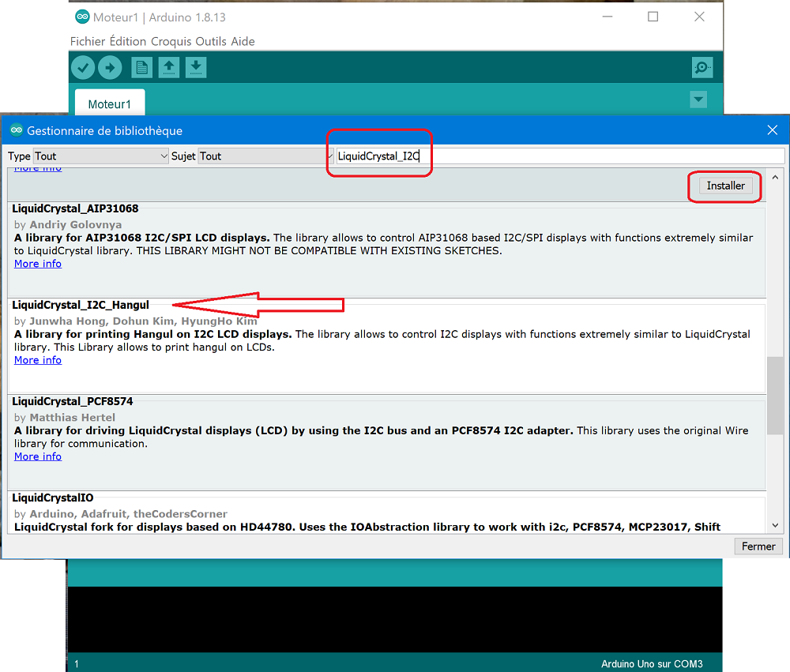Open More info link for LiquidCrystal_AIP31068
This screenshot has width=790, height=672.
(38, 264)
